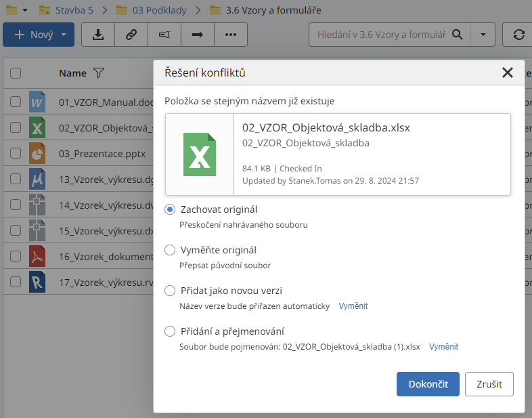Toggle the select-all checkbox in header

(16, 73)
